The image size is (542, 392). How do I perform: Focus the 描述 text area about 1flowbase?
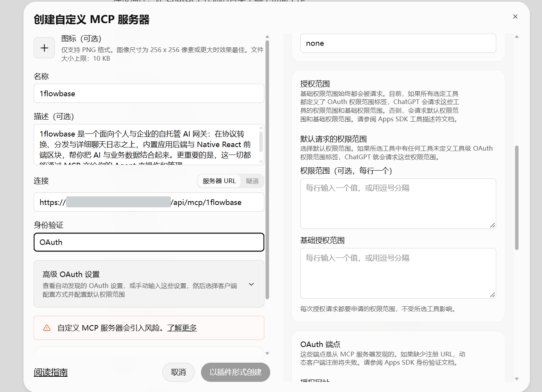coord(149,145)
